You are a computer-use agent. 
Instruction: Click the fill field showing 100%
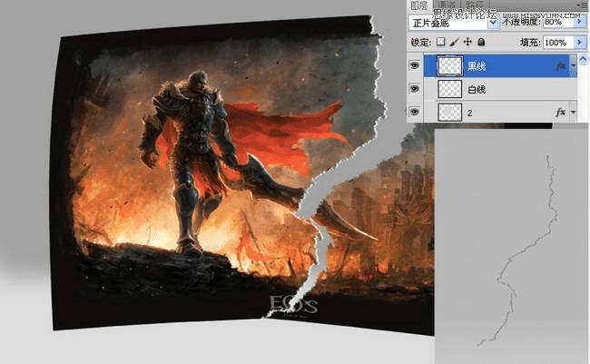point(558,43)
